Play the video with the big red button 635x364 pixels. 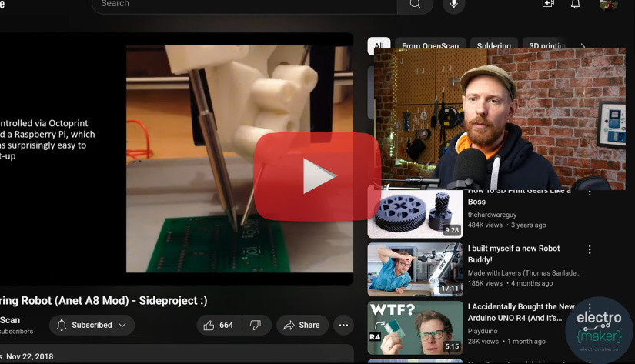click(317, 176)
